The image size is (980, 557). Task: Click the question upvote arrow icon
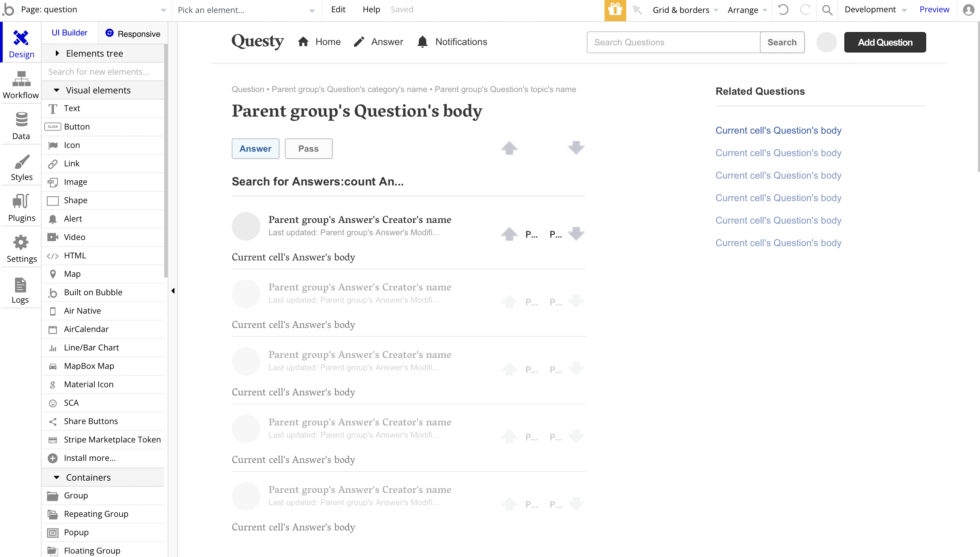[509, 148]
